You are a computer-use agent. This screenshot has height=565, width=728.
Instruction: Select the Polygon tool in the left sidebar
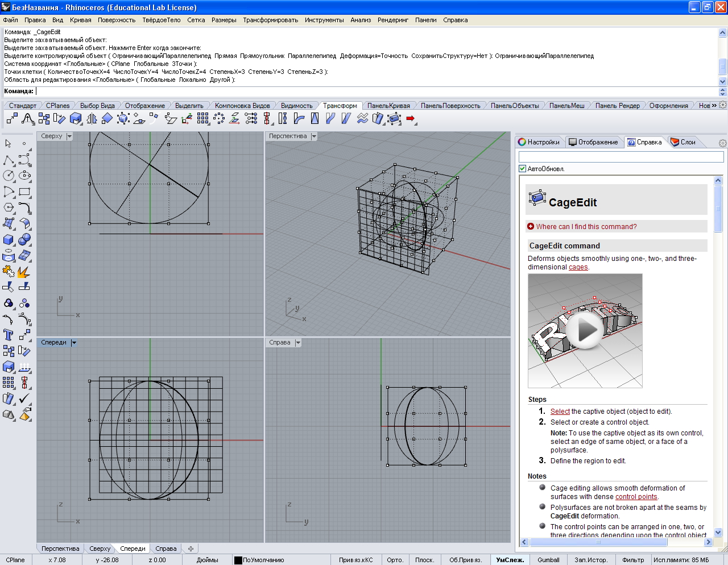pos(9,207)
